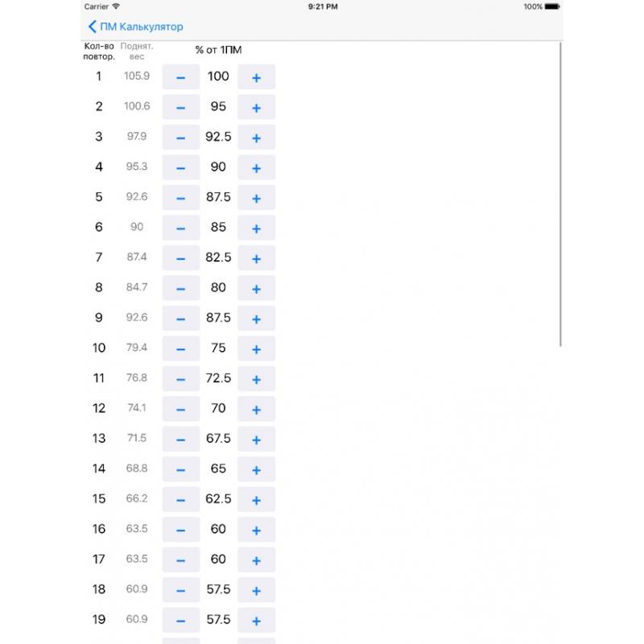
Task: Decrease the 80 percent value in row 8
Action: (180, 288)
